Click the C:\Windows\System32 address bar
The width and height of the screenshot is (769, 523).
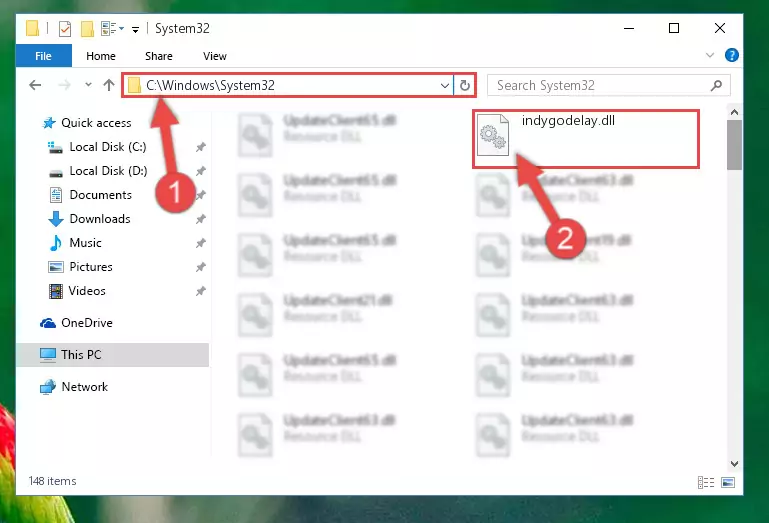click(287, 85)
